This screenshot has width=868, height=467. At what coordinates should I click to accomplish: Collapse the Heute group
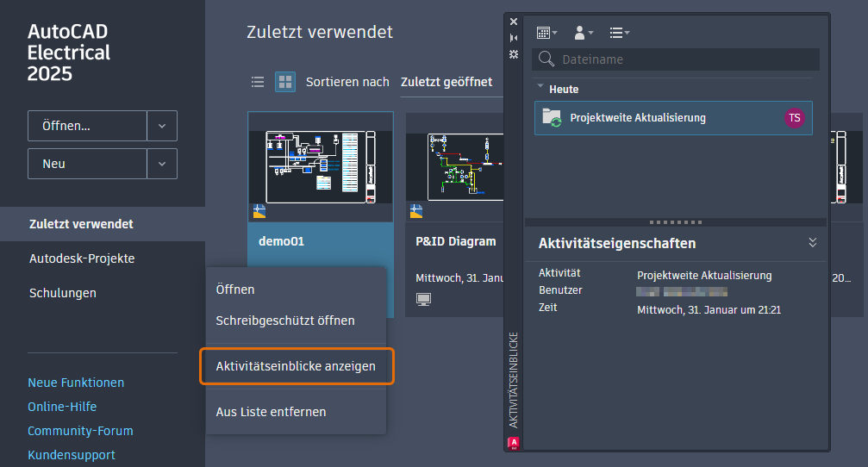pos(540,87)
